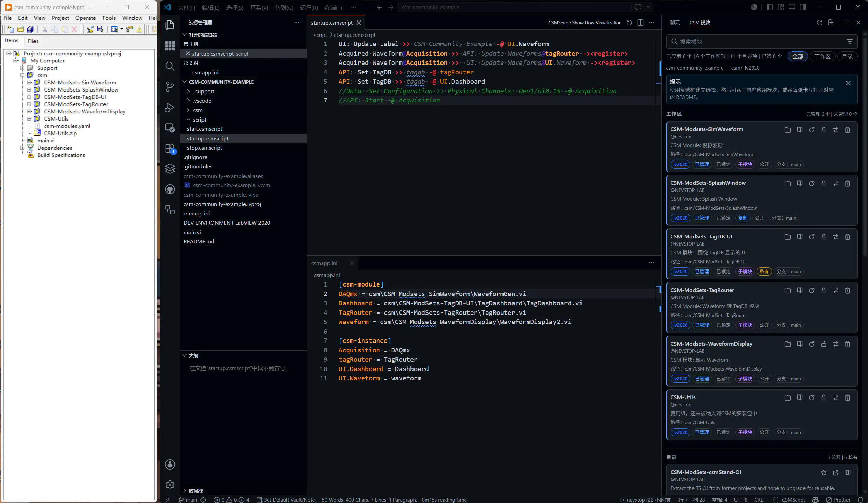
Task: Toggle lock on CSM-Utils module card
Action: (x=824, y=397)
